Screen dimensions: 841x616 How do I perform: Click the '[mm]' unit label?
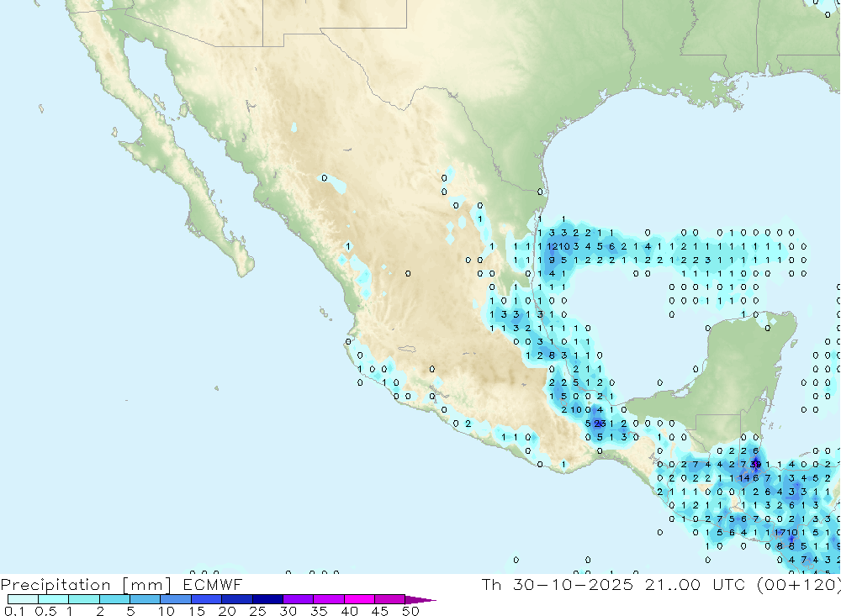147,585
